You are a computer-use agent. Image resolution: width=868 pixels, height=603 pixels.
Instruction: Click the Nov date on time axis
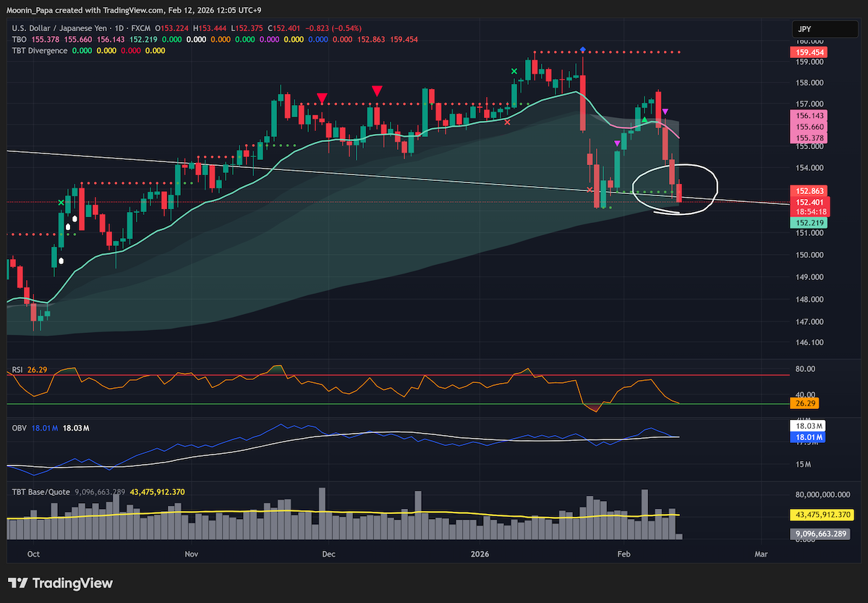tap(192, 554)
